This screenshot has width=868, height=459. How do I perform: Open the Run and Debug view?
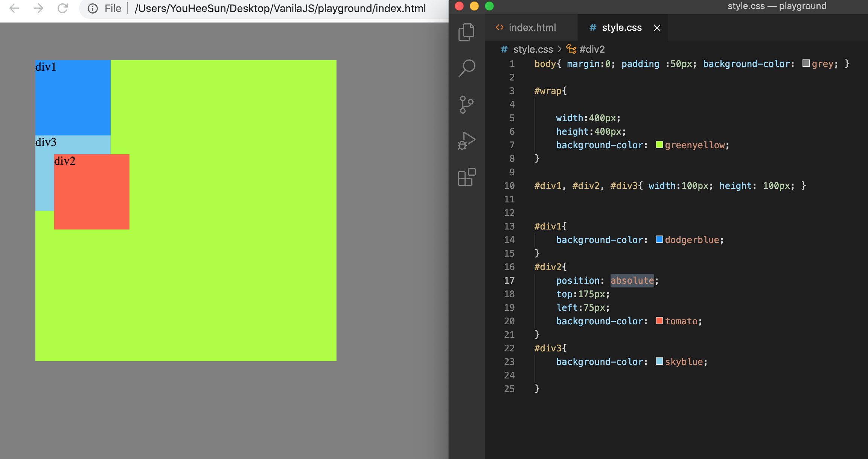click(x=467, y=141)
